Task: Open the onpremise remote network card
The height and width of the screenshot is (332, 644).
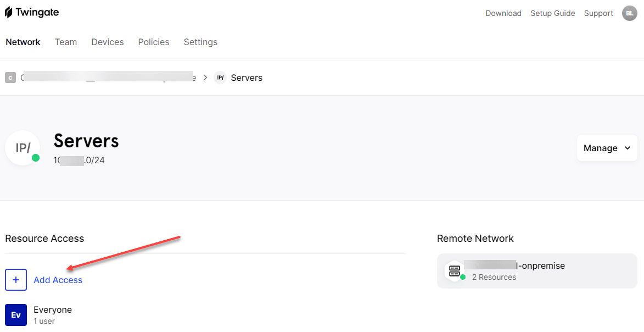Action: [x=537, y=270]
